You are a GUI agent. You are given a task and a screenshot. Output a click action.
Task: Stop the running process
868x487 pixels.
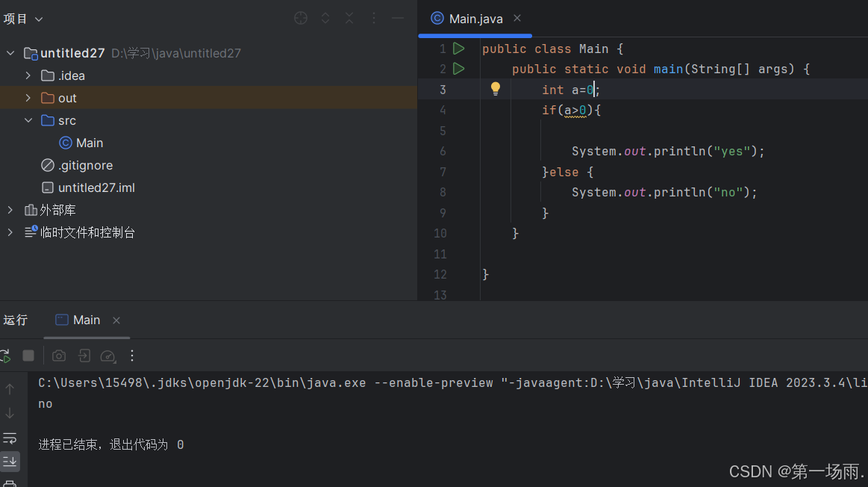tap(28, 356)
